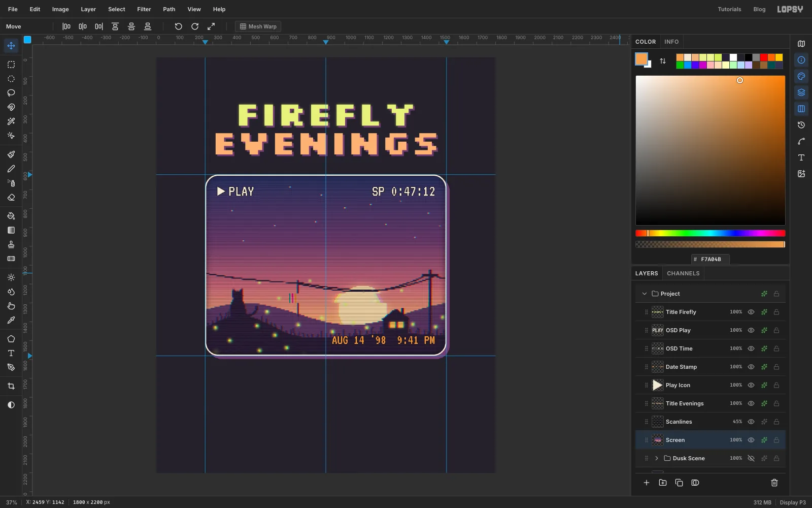The image size is (812, 508).
Task: Open the File menu
Action: (x=13, y=9)
